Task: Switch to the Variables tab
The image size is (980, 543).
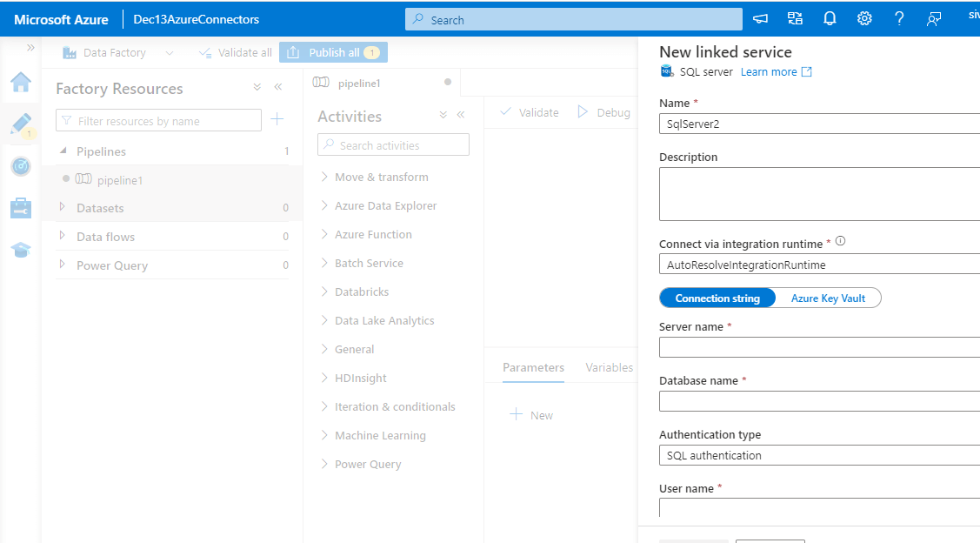Action: point(608,366)
